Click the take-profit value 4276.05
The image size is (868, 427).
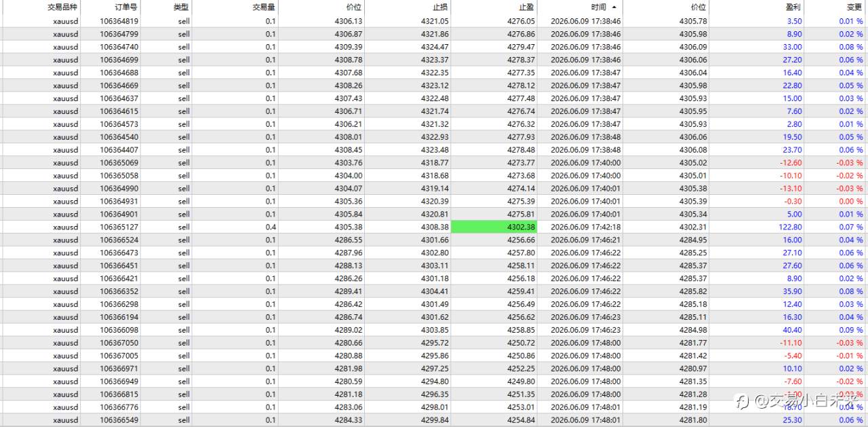click(x=521, y=21)
